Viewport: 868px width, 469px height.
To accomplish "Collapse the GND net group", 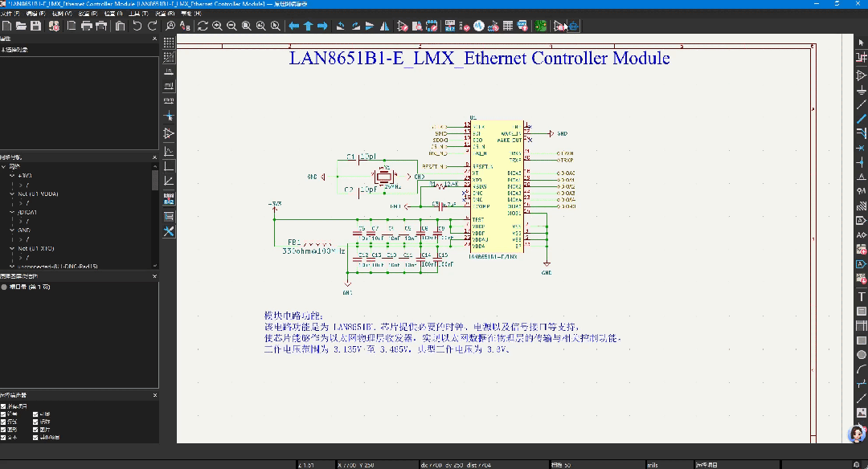I will click(x=12, y=230).
